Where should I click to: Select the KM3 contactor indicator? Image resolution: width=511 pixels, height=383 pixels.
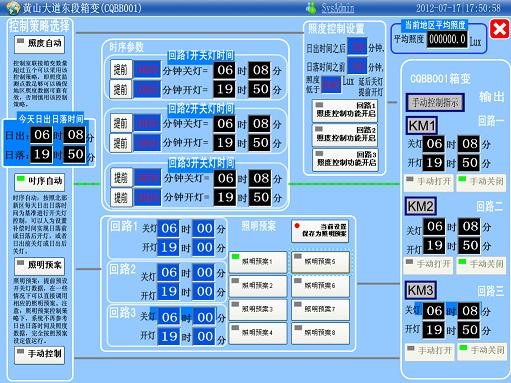pos(421,290)
